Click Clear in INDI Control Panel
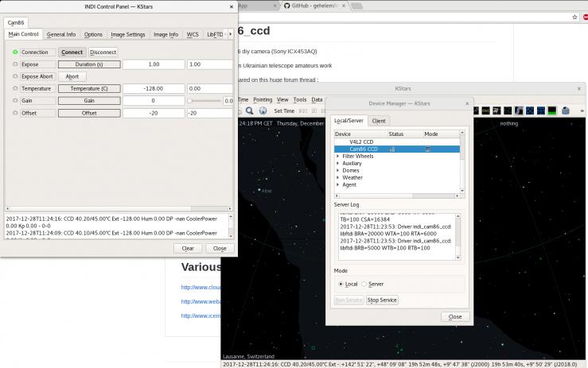The image size is (588, 368). click(x=188, y=249)
